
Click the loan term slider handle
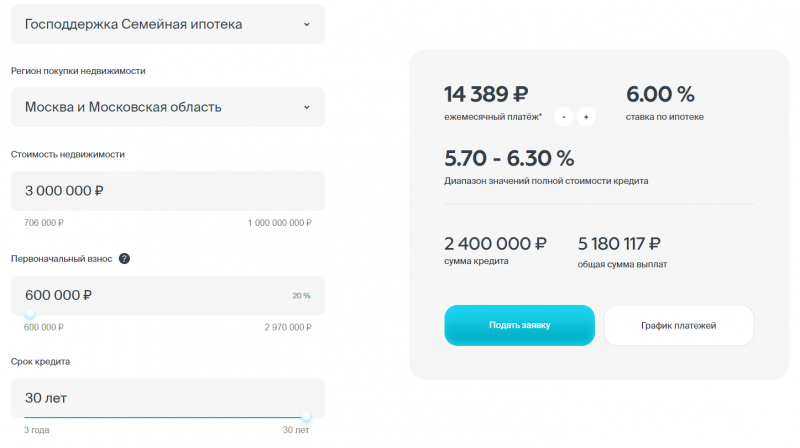point(306,417)
